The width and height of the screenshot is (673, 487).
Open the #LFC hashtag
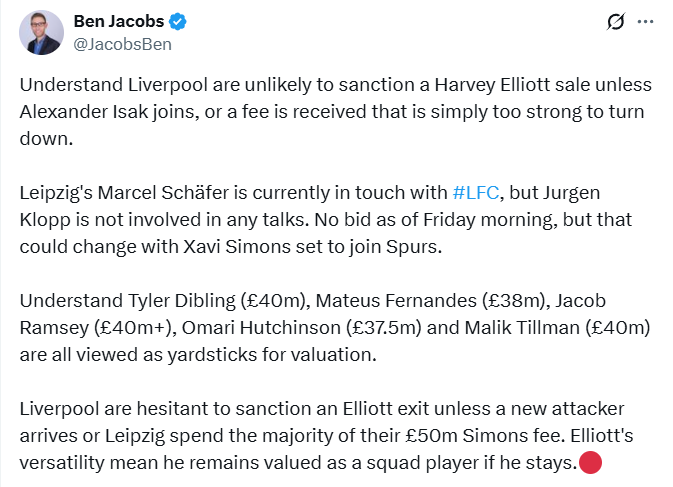(476, 193)
